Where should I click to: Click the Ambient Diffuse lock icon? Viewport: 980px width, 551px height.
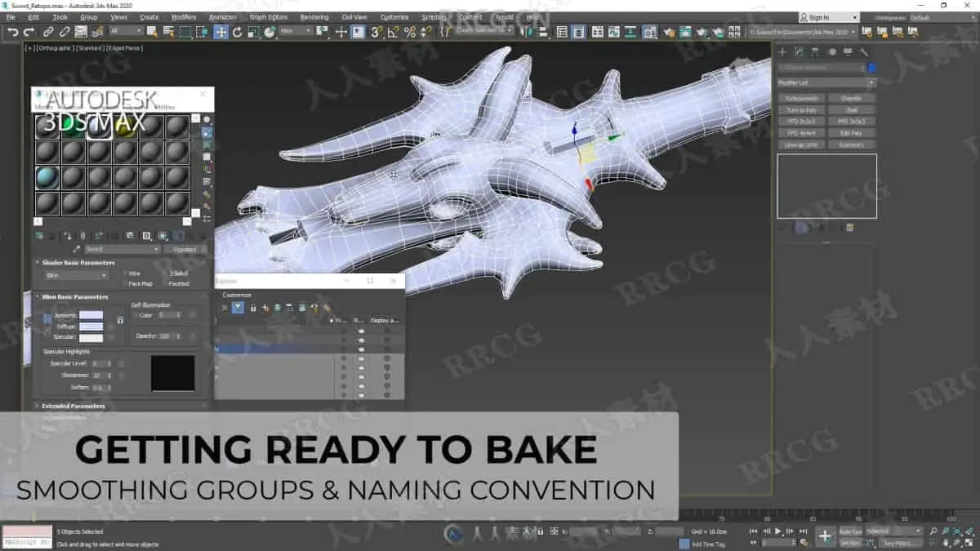tap(120, 320)
